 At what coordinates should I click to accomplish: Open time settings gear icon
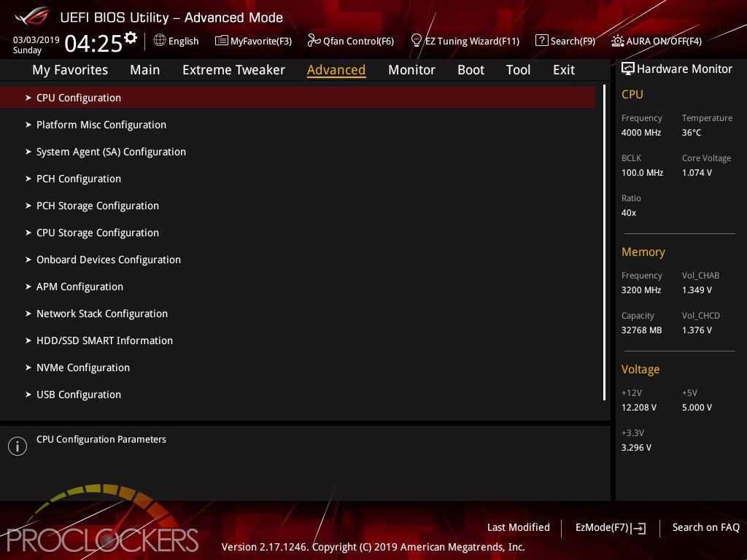(131, 38)
